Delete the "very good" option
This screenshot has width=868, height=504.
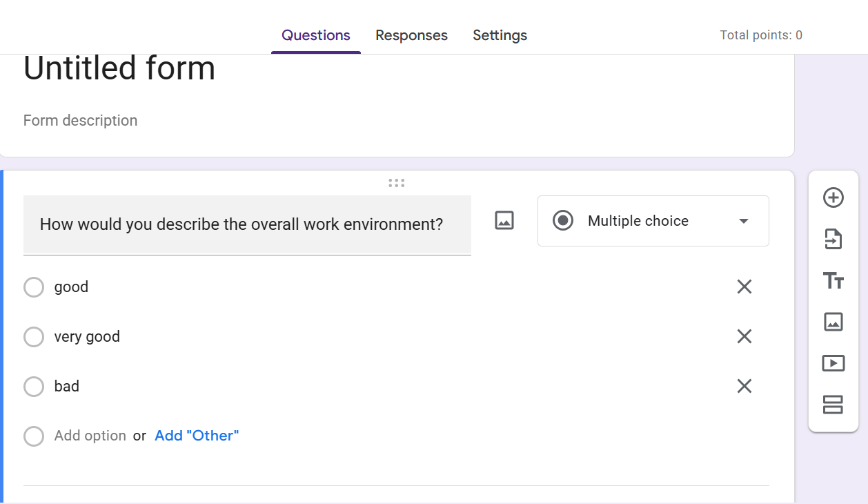[x=744, y=336]
